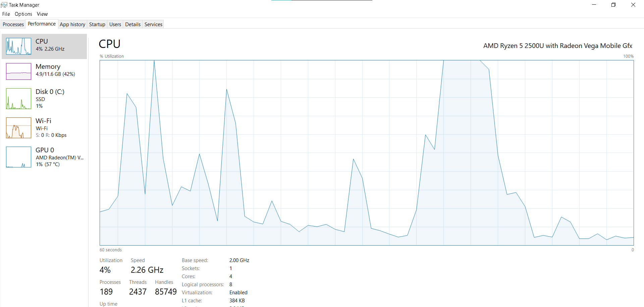Click the 4% utilization value below graph
This screenshot has height=307, width=644.
click(x=105, y=270)
